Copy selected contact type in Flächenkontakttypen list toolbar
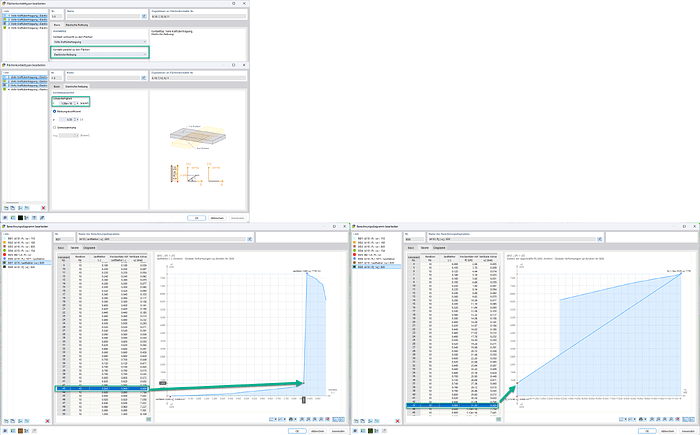The image size is (700, 435). [13, 208]
